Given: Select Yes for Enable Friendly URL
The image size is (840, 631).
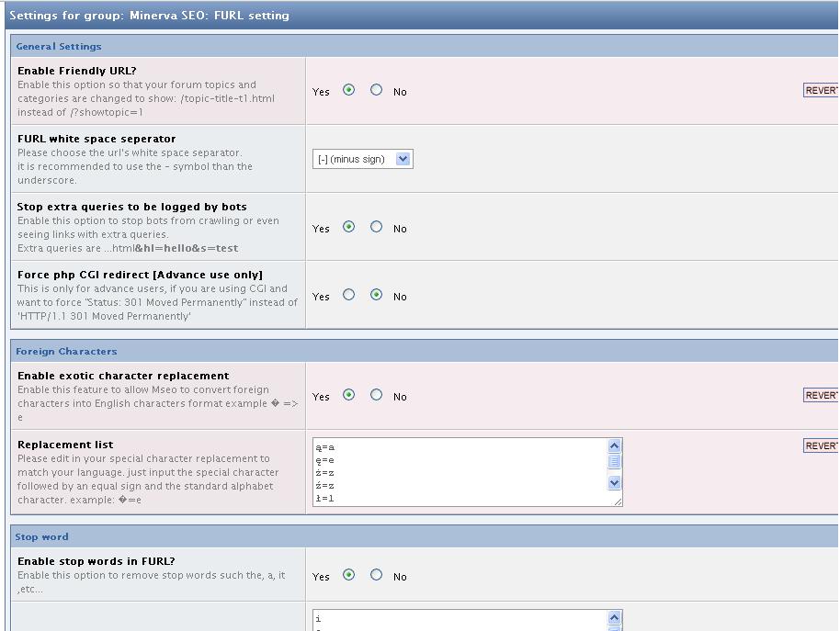Looking at the screenshot, I should click(348, 90).
